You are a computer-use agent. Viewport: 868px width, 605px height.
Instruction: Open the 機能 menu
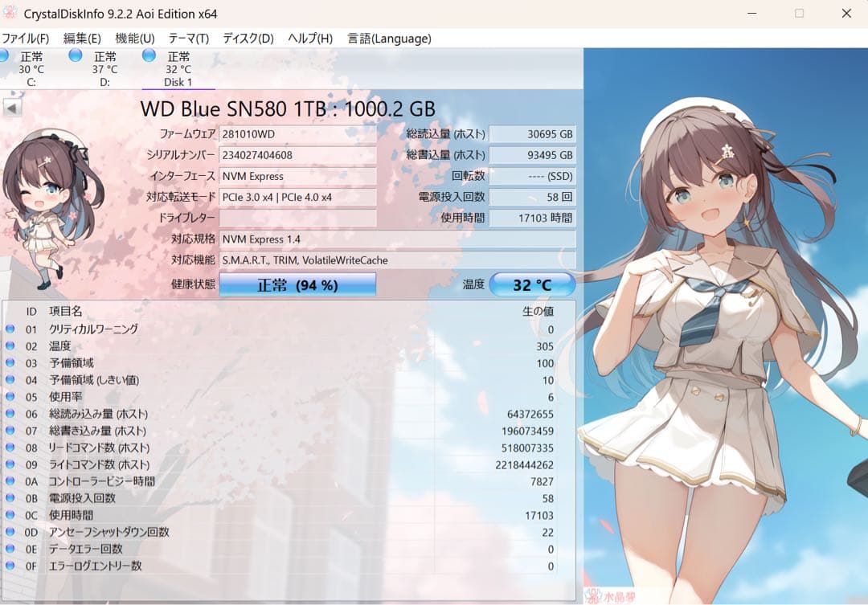[134, 38]
